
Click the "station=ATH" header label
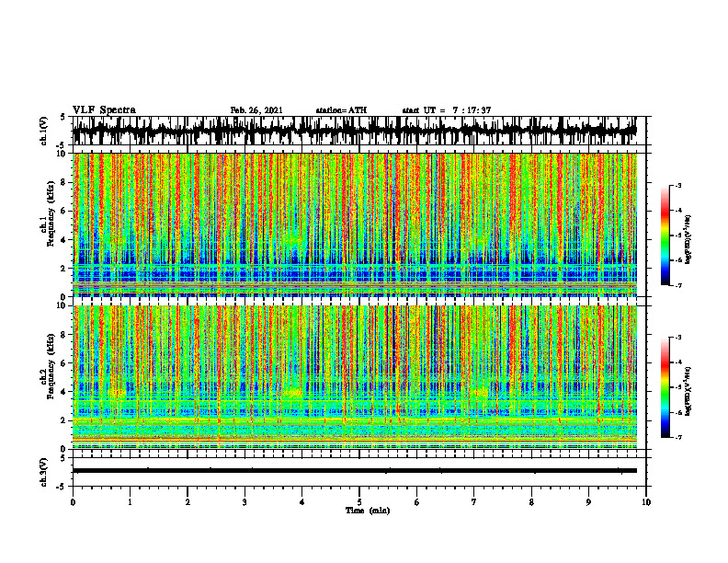point(341,110)
